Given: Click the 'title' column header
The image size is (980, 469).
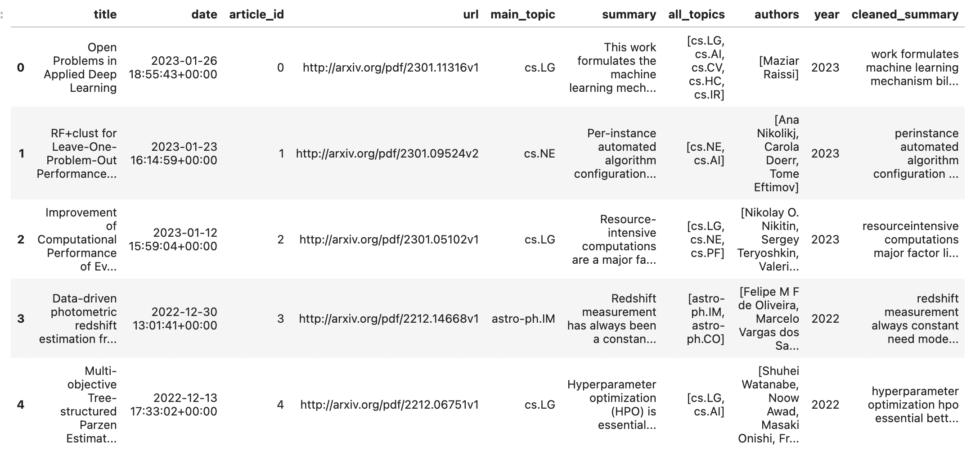Looking at the screenshot, I should pos(105,14).
